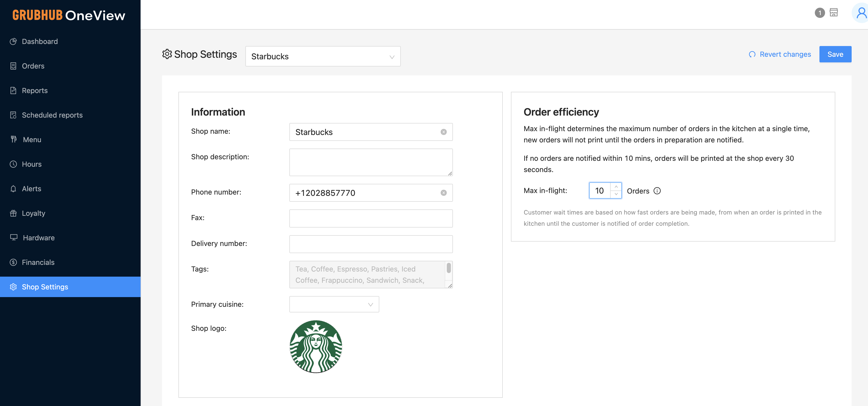Click the Menu fork and knife icon
Screen dimensions: 868x406
pyautogui.click(x=14, y=139)
